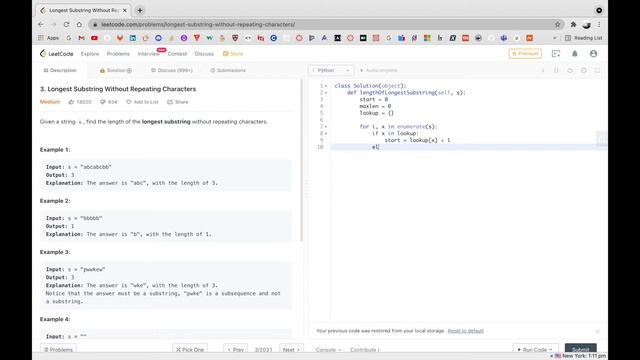Viewport: 640px width, 360px height.
Task: Switch to the Submissions tab
Action: (228, 71)
